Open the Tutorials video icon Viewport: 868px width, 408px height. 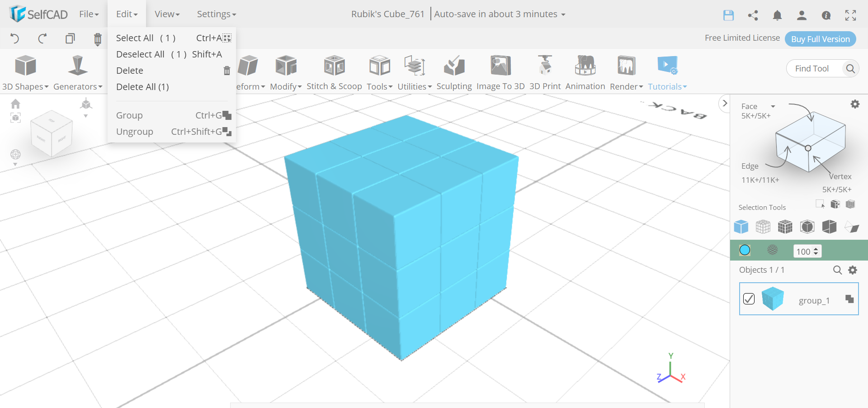point(667,66)
